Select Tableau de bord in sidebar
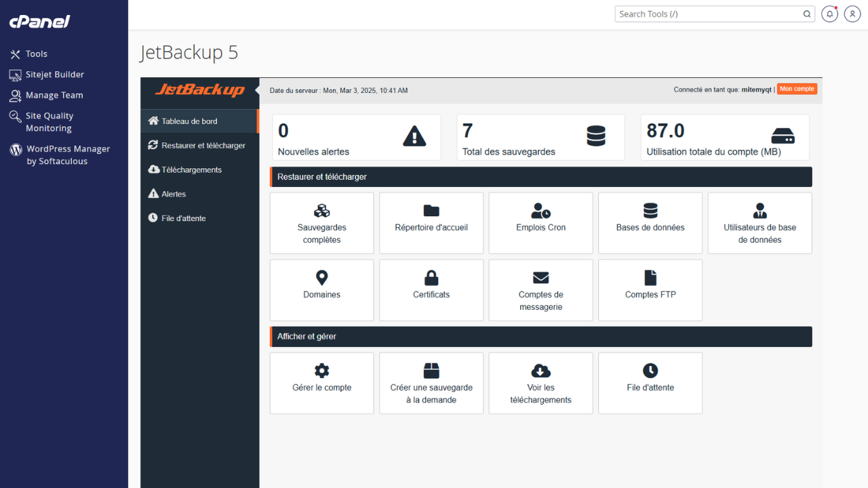The height and width of the screenshot is (488, 868). coord(199,121)
